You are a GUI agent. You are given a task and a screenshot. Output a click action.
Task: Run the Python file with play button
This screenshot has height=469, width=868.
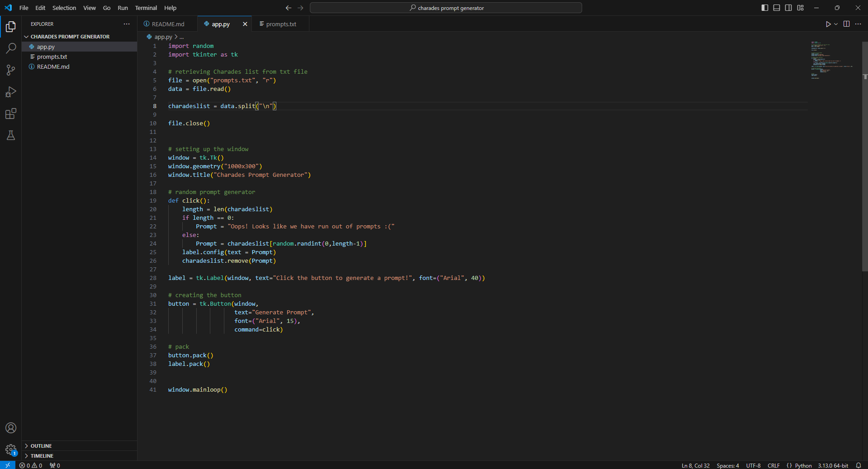pyautogui.click(x=828, y=24)
